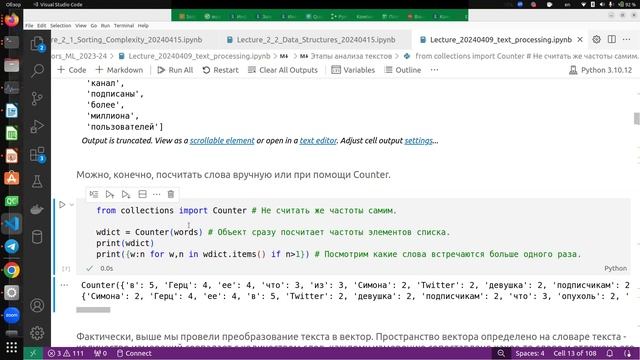Open the Extensions view
The height and width of the screenshot is (360, 640).
point(37,154)
